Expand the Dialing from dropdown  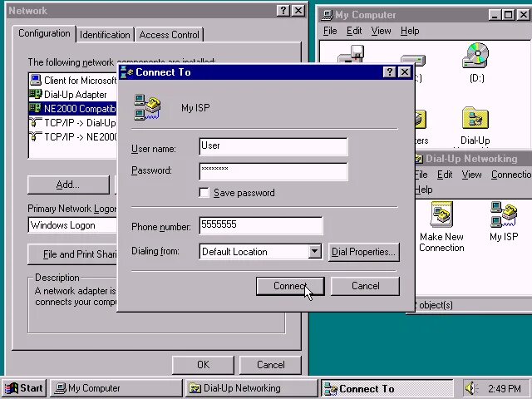(315, 251)
